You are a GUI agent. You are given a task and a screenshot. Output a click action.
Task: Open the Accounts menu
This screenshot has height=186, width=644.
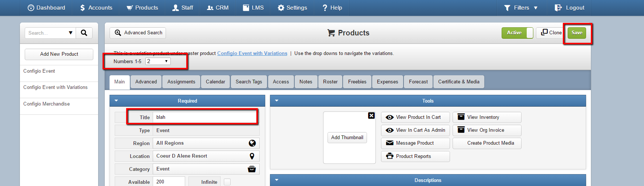pyautogui.click(x=96, y=8)
